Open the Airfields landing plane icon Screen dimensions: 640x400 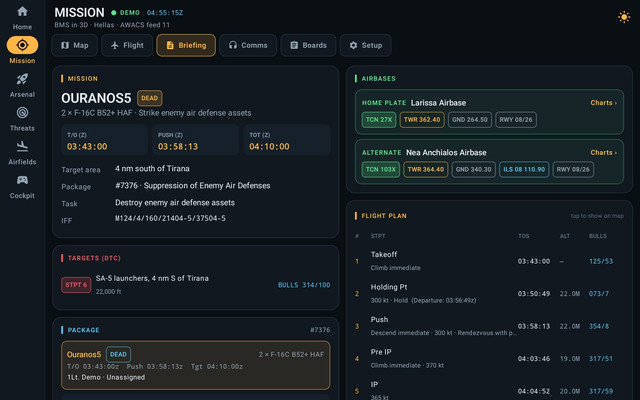(x=22, y=146)
